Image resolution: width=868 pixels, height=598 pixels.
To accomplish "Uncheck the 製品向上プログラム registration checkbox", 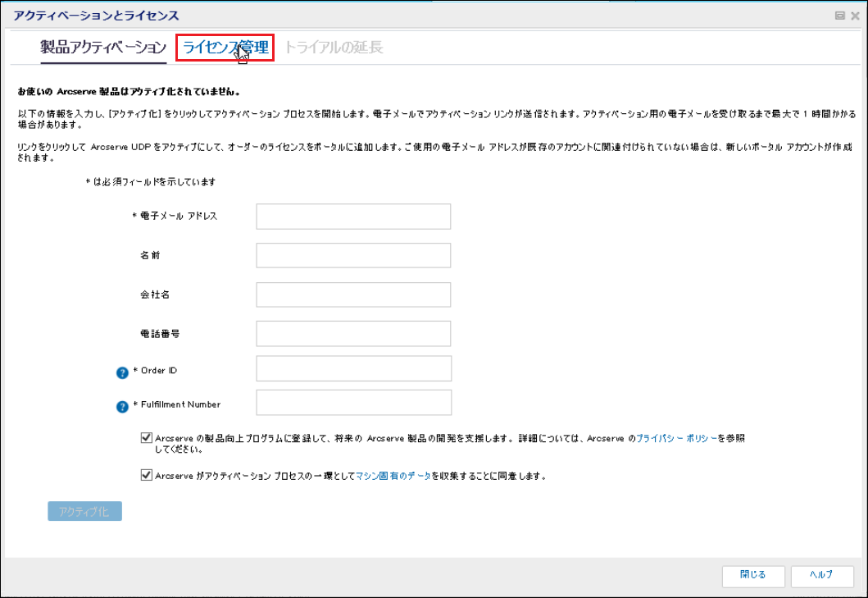I will point(146,437).
